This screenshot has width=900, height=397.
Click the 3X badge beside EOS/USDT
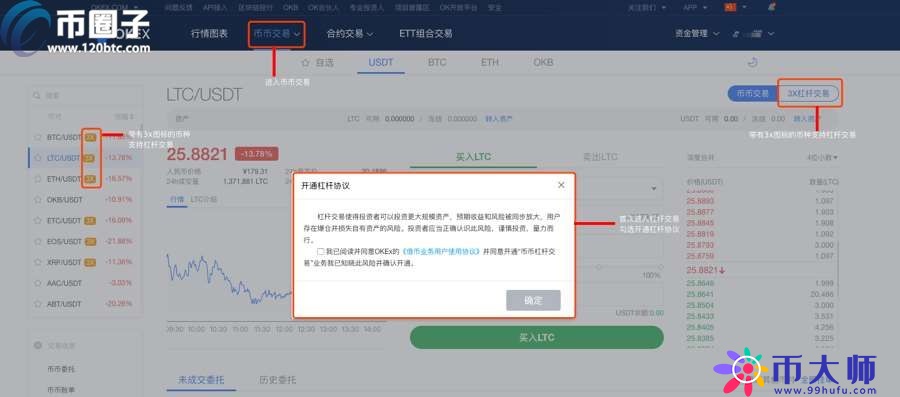click(x=90, y=242)
